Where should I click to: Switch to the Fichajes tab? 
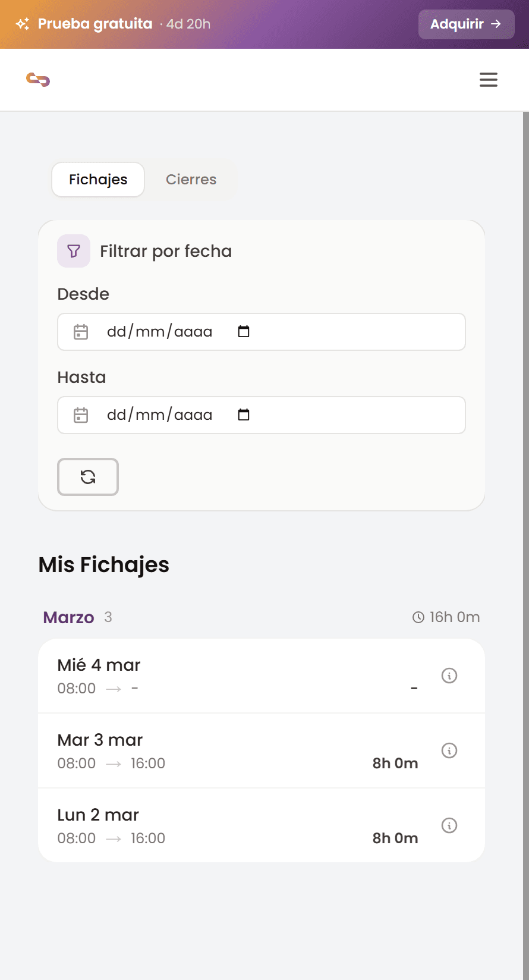pyautogui.click(x=98, y=180)
